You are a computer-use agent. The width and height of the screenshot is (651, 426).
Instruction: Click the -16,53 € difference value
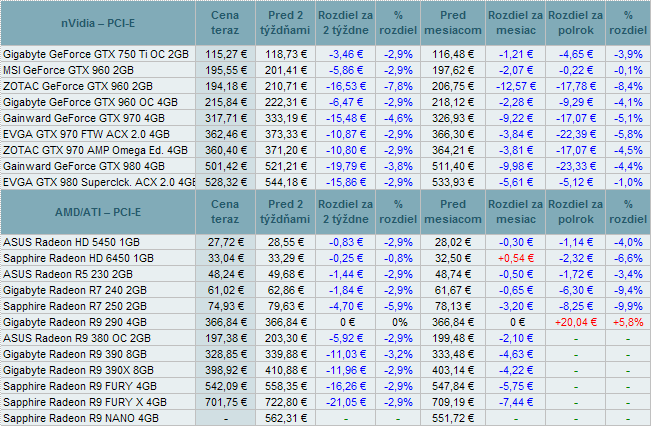click(x=346, y=86)
